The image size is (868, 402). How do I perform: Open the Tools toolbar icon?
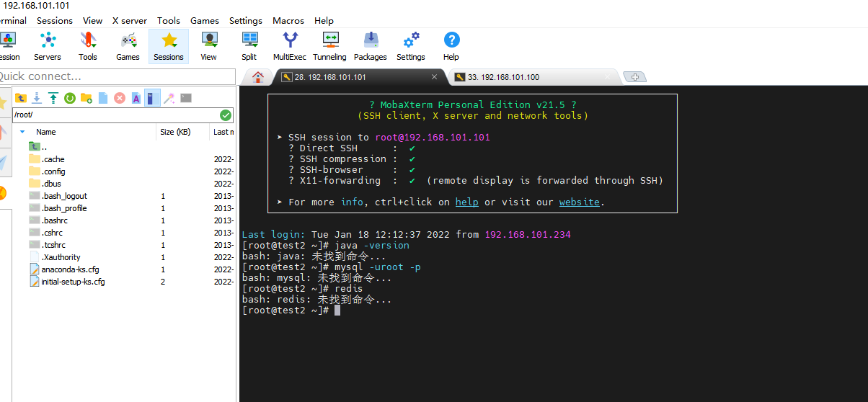click(x=88, y=46)
